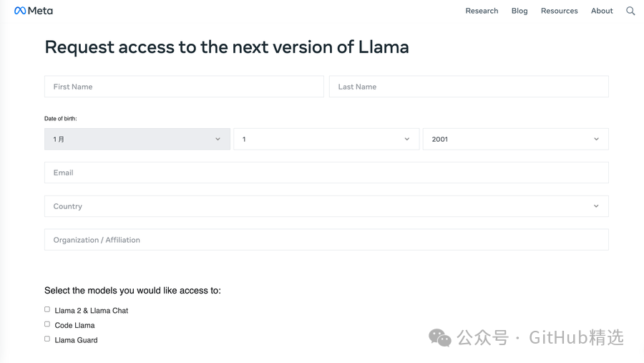Check the Code Llama checkbox
644x363 pixels.
click(47, 324)
